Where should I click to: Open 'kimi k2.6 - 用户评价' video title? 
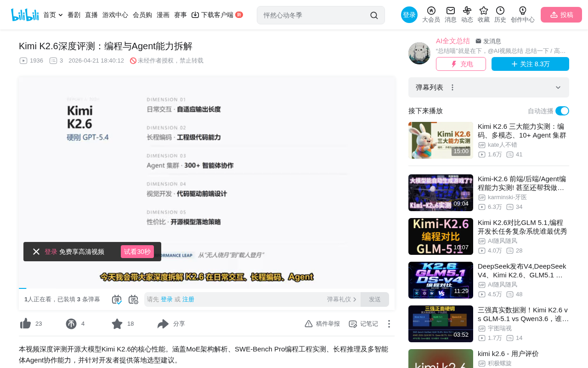(x=508, y=354)
